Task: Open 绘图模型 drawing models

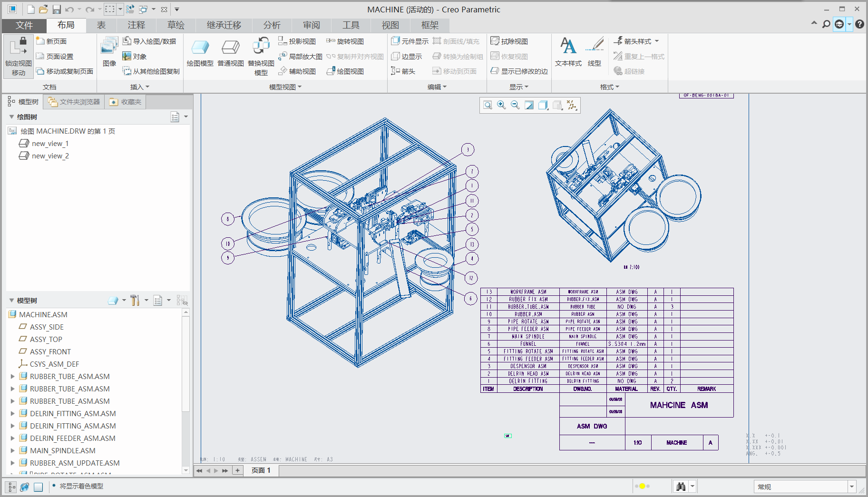Action: (200, 53)
